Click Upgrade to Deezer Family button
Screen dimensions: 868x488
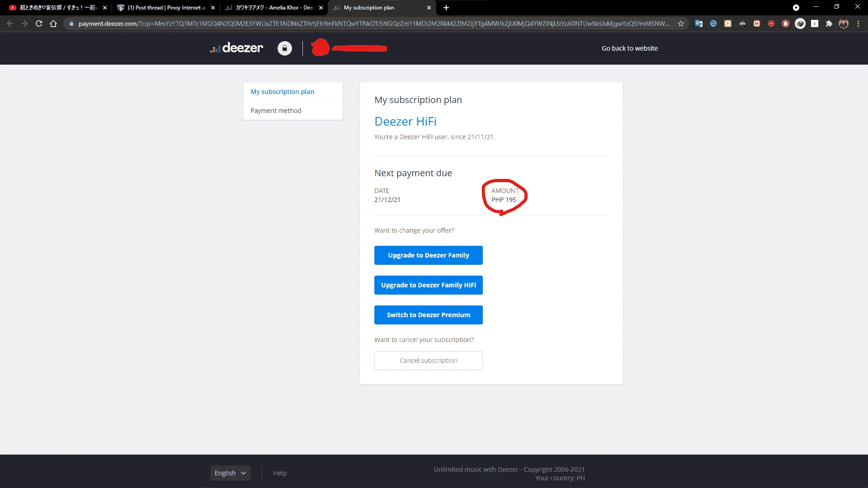coord(429,255)
